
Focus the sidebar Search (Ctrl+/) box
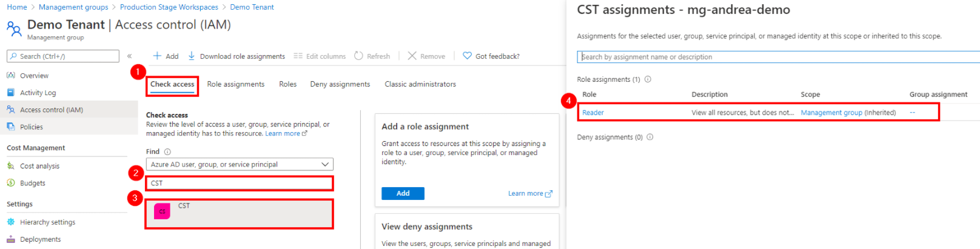63,56
